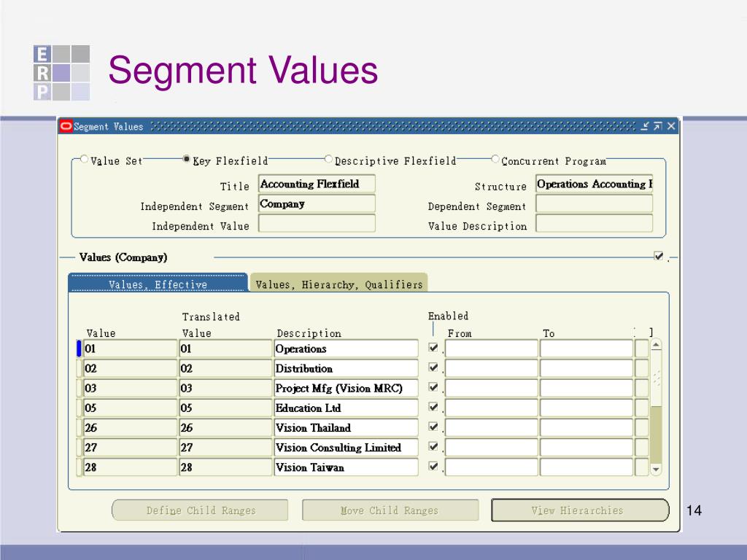Click the Operations description field

[x=346, y=349]
